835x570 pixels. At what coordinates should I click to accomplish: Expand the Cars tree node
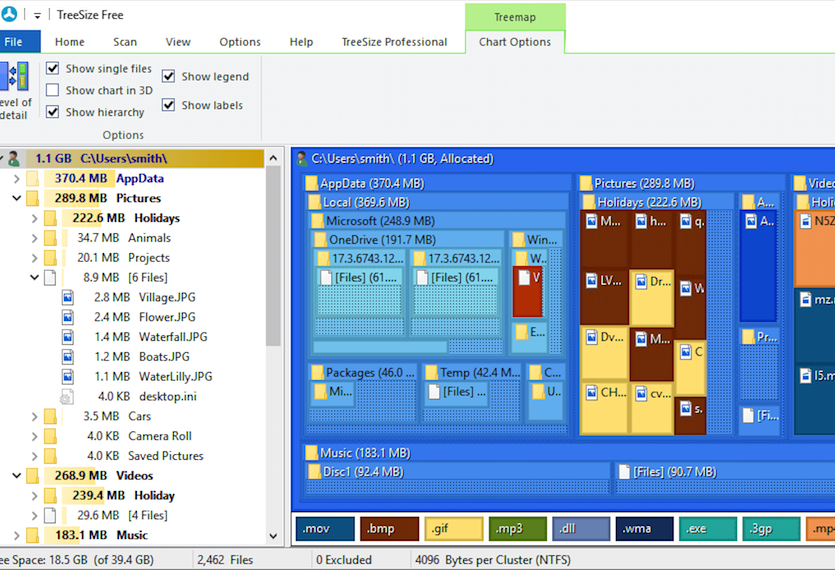(x=34, y=417)
